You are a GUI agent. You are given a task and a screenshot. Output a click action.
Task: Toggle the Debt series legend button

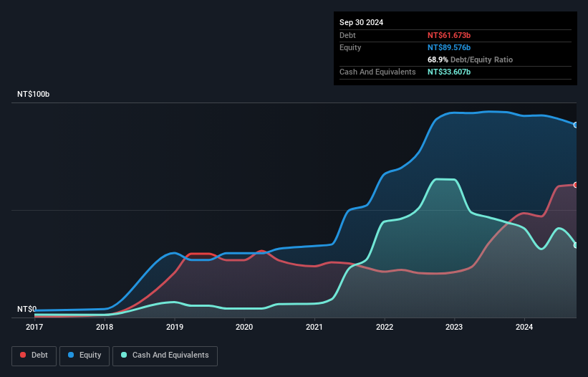point(34,355)
